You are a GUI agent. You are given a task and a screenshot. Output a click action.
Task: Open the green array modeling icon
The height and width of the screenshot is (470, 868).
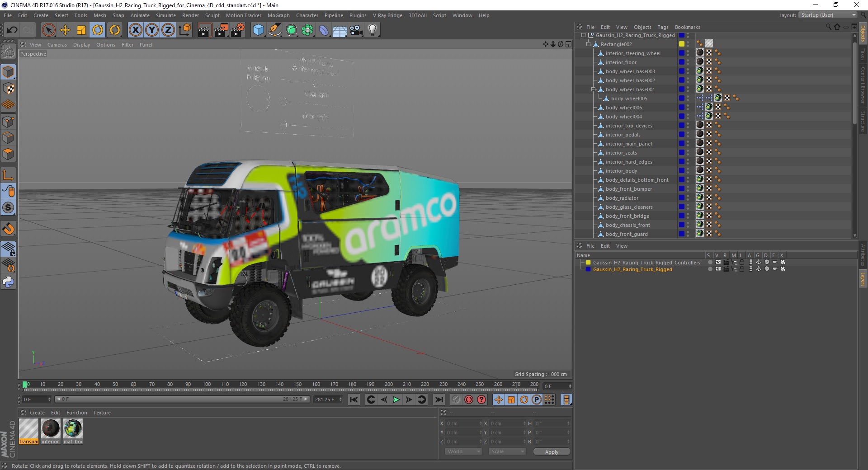click(307, 30)
